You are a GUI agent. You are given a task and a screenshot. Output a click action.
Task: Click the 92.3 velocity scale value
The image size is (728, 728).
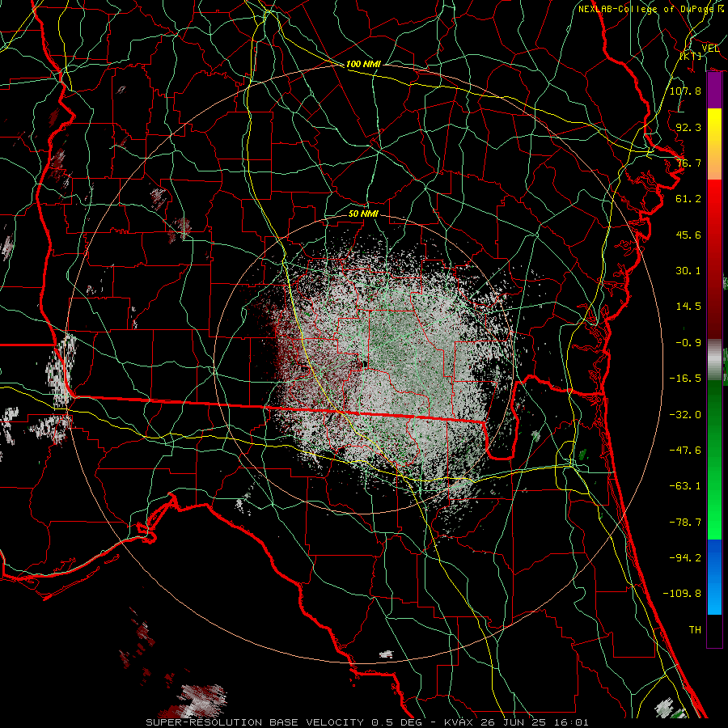tap(688, 127)
